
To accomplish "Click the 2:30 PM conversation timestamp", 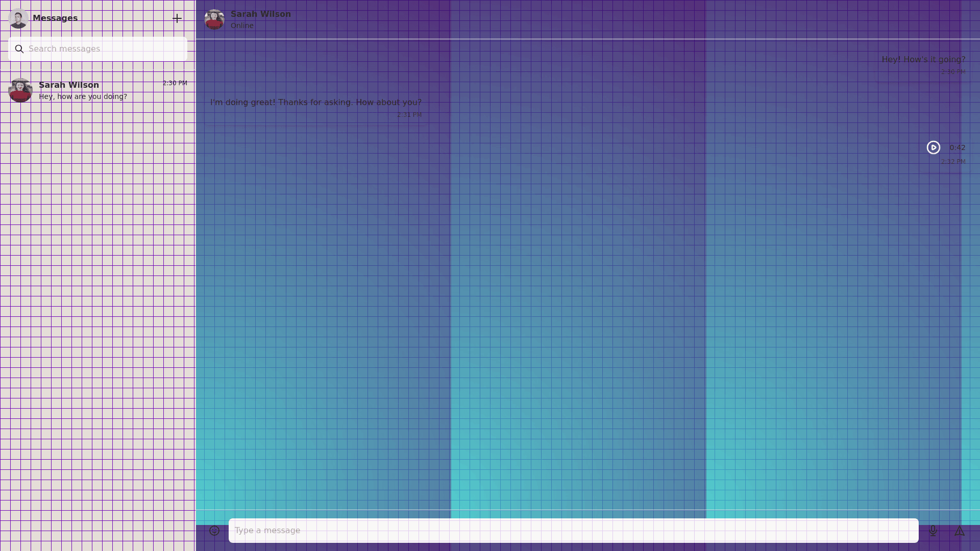I will (175, 83).
